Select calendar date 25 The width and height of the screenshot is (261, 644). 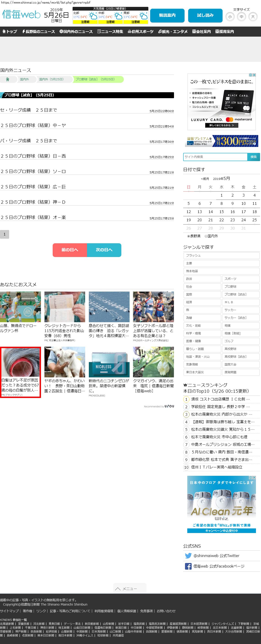pos(255,220)
